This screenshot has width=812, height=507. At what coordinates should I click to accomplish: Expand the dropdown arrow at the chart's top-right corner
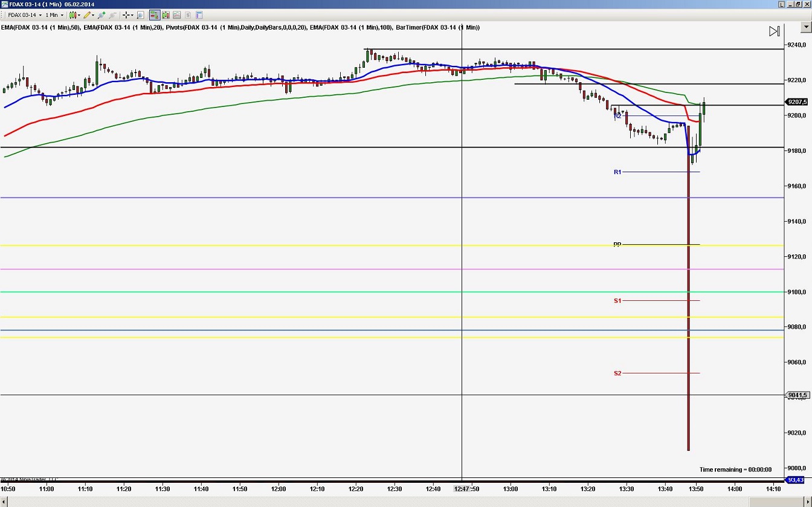tap(805, 27)
